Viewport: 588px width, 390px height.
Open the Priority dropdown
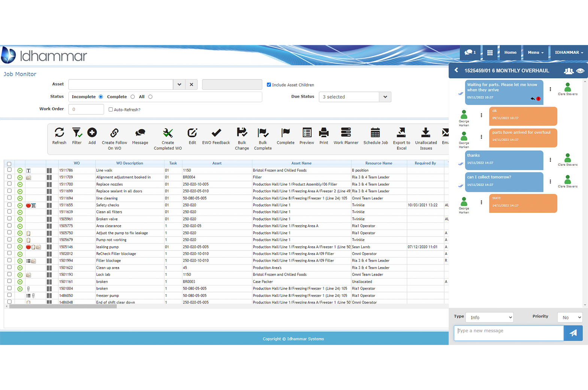click(570, 317)
